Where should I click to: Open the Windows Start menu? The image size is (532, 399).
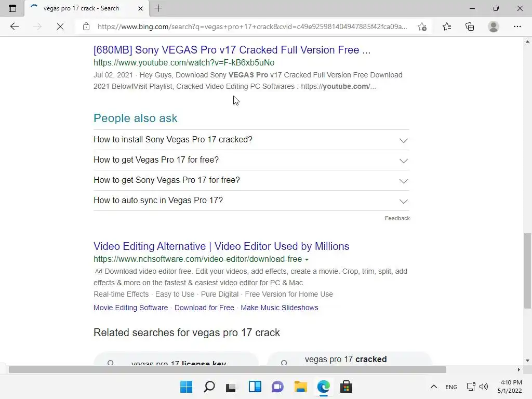click(186, 387)
